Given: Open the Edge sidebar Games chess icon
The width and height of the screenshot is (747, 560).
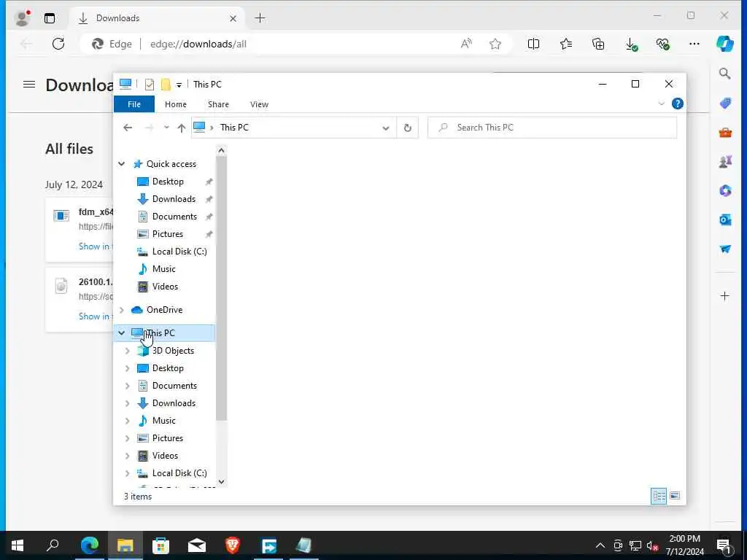Looking at the screenshot, I should [x=724, y=162].
